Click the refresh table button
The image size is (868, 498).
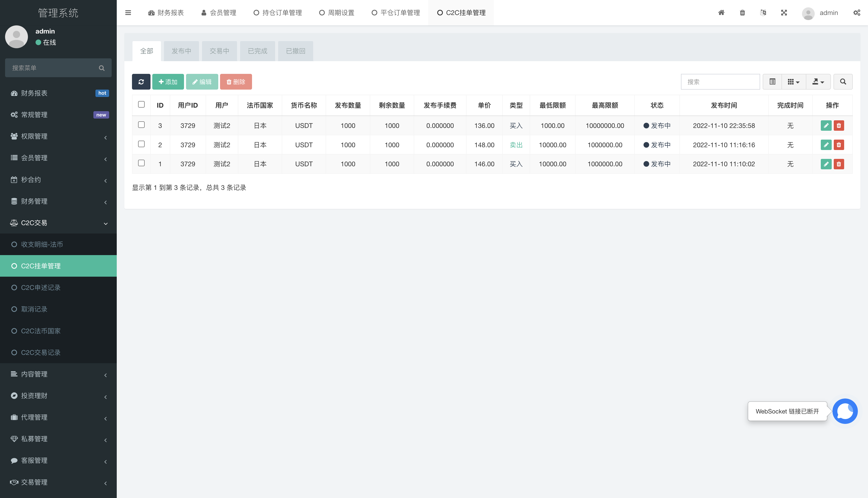click(x=141, y=82)
